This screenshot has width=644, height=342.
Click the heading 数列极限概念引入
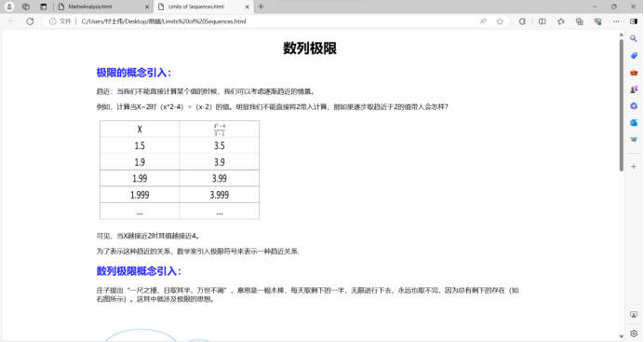click(x=139, y=271)
